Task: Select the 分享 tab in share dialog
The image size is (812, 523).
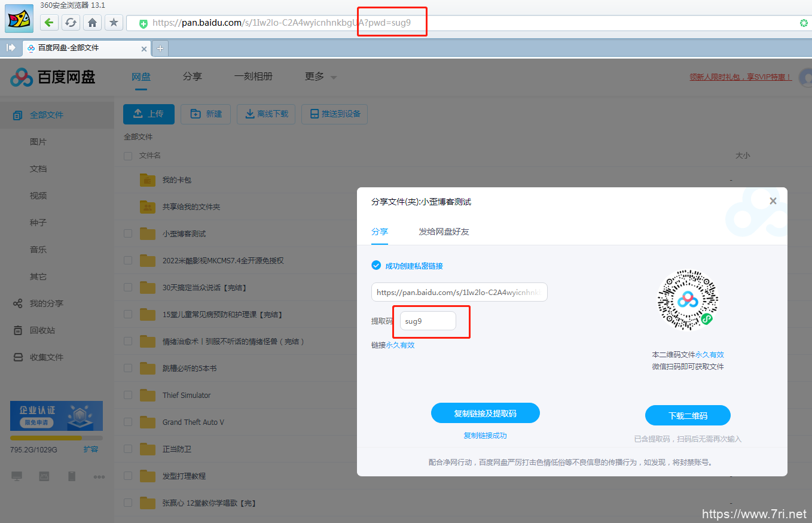Action: pos(380,232)
